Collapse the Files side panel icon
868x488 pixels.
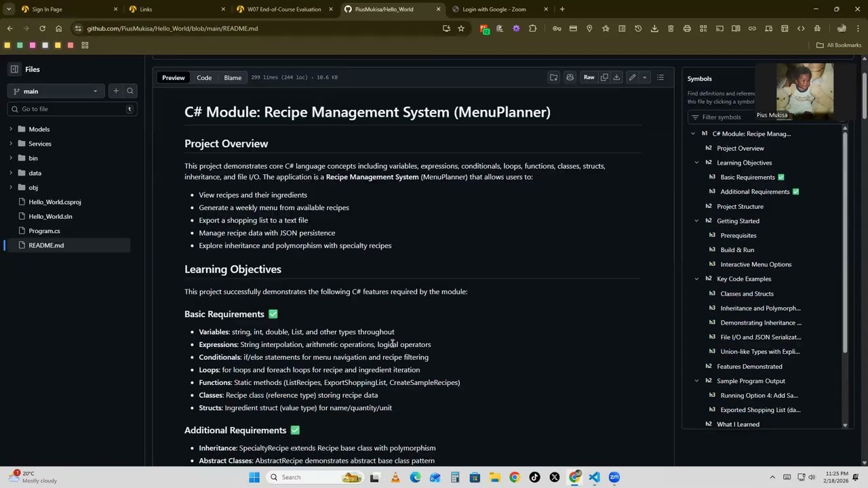[x=14, y=69]
